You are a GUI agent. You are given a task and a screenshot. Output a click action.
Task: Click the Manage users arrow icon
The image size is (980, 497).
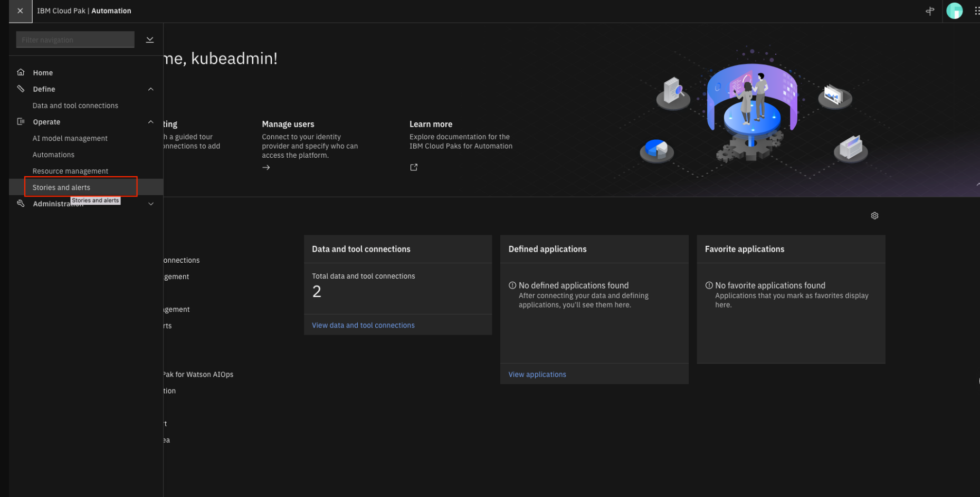coord(266,167)
